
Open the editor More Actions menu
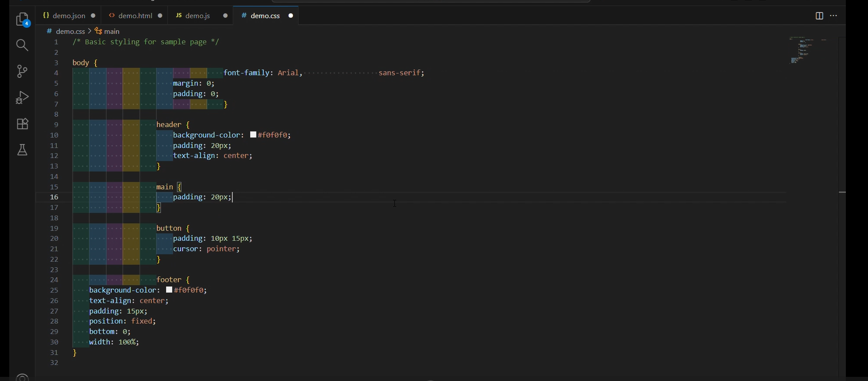[834, 16]
